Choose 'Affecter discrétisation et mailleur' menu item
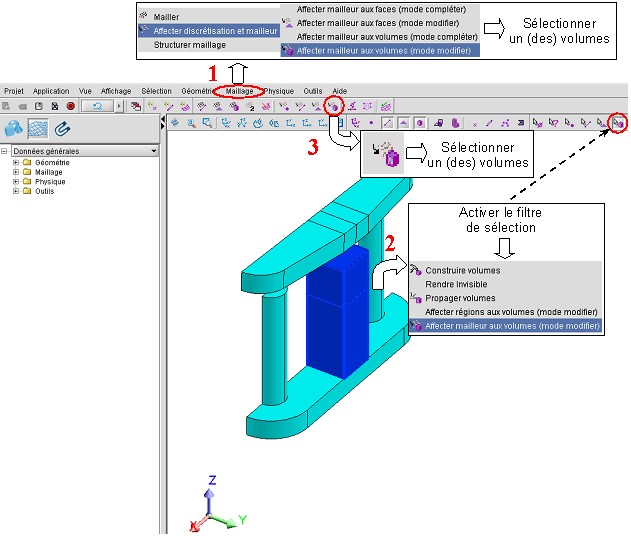 tap(215, 31)
